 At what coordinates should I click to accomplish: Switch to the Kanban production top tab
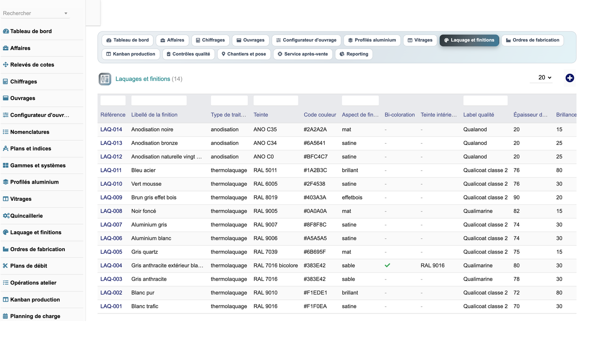pos(131,54)
